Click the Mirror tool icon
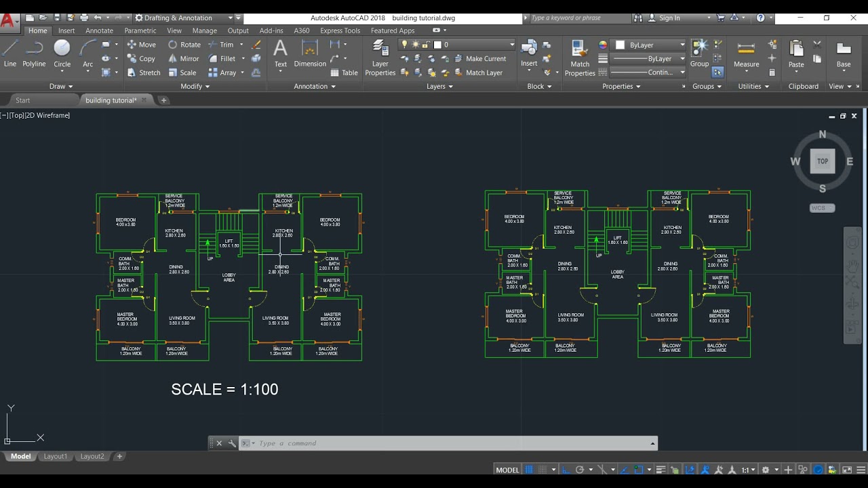The height and width of the screenshot is (488, 868). (x=173, y=59)
